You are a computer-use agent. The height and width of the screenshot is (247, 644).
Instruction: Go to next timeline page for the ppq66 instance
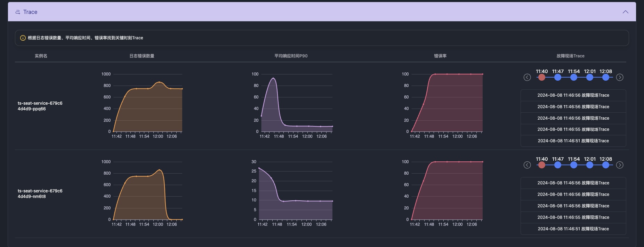point(620,78)
